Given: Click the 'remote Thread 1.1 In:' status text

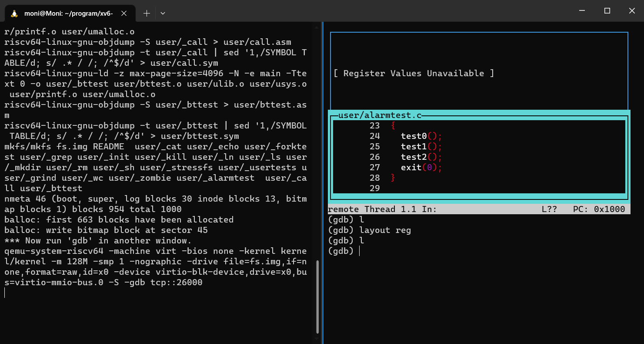Looking at the screenshot, I should tap(382, 209).
